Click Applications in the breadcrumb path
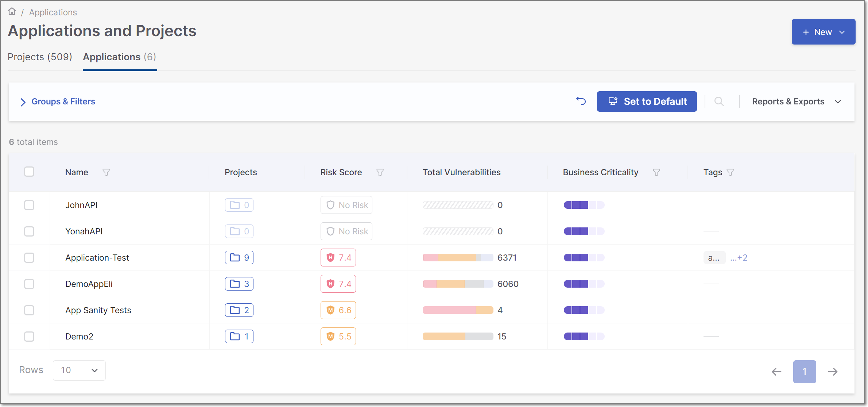The width and height of the screenshot is (868, 407). 53,12
